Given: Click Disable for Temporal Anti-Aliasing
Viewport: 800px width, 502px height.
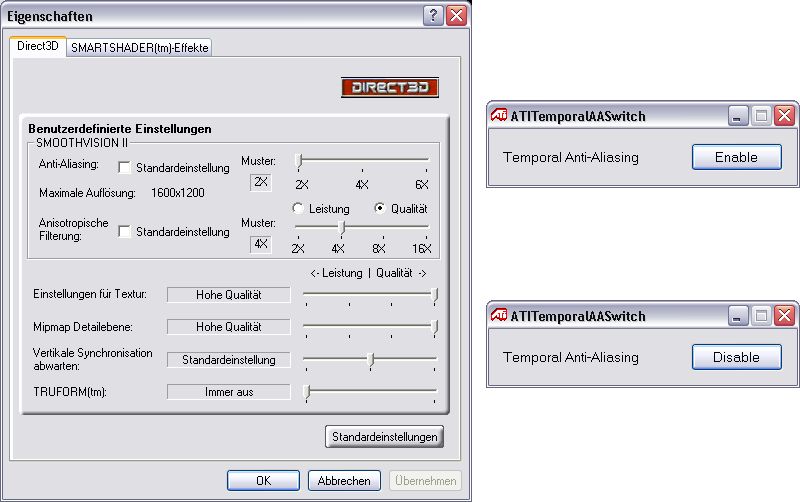Looking at the screenshot, I should [x=736, y=357].
